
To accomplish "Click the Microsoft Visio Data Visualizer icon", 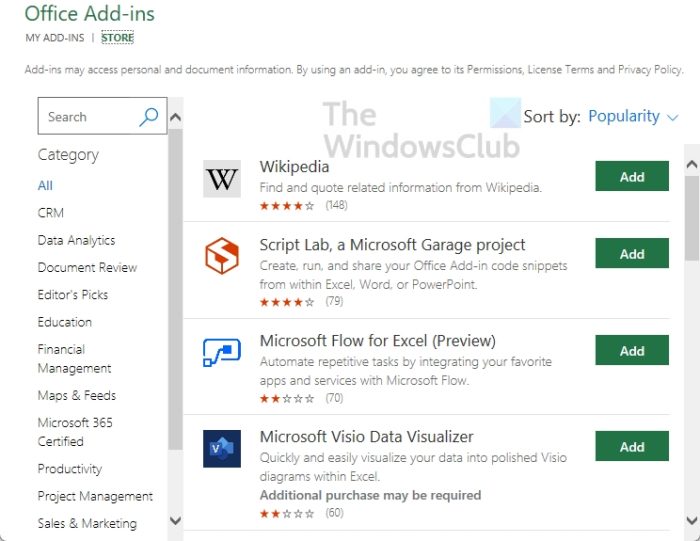I will (222, 448).
